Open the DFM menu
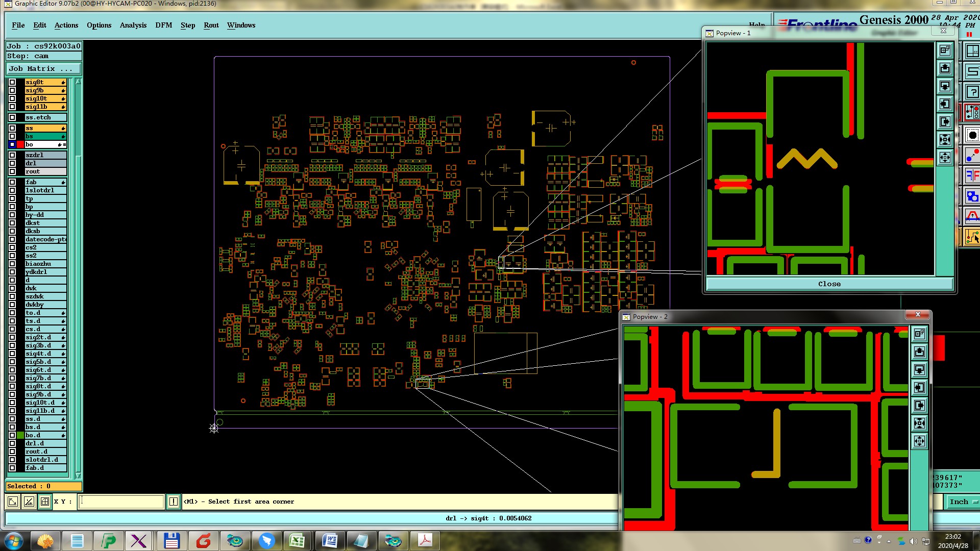Screen dimensions: 980x551 pos(163,25)
